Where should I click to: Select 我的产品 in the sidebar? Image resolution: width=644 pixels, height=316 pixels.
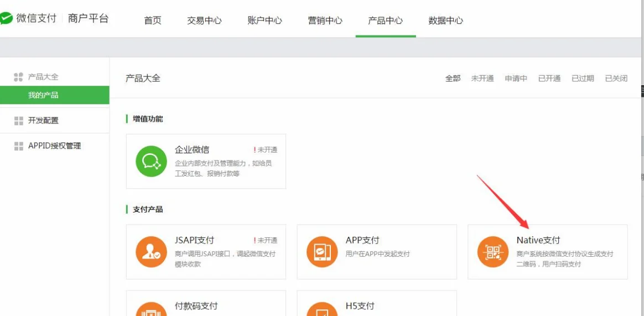click(55, 95)
